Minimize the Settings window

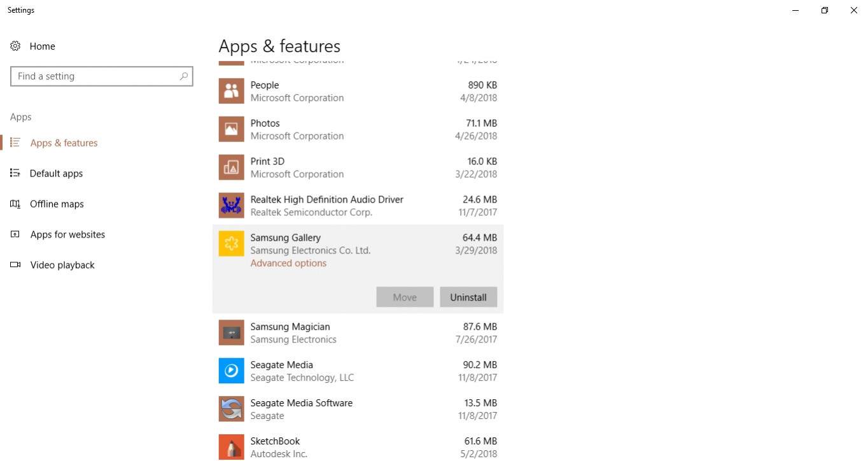point(795,10)
